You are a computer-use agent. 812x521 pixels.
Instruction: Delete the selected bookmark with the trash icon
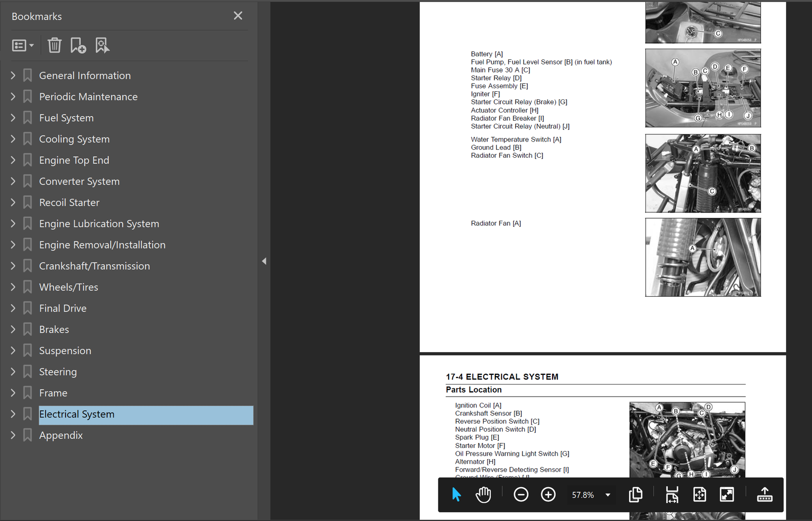tap(54, 45)
